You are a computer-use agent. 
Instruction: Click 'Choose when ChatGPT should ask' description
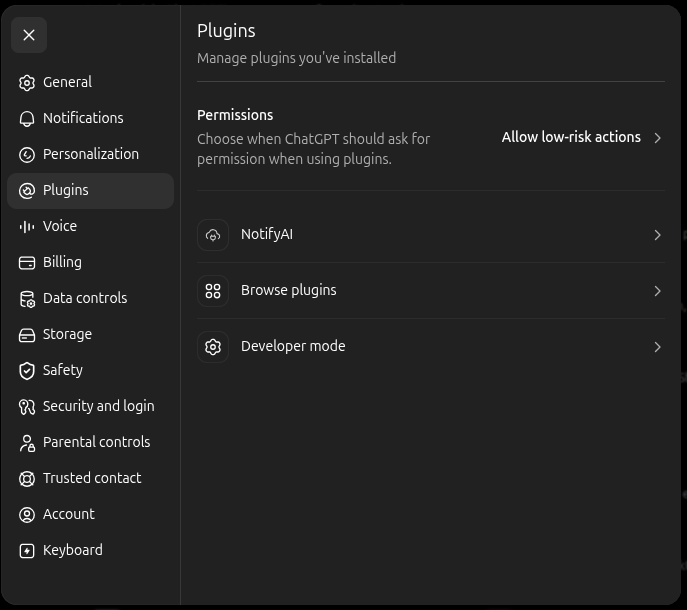[314, 149]
